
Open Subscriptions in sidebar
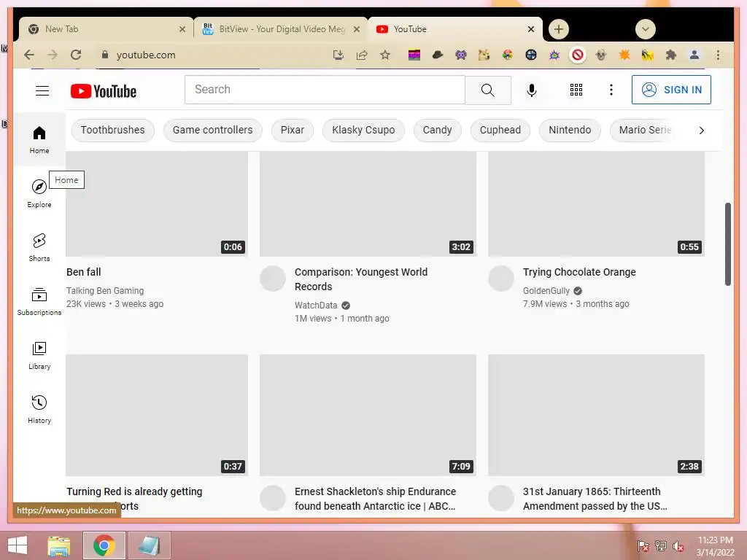tap(39, 301)
